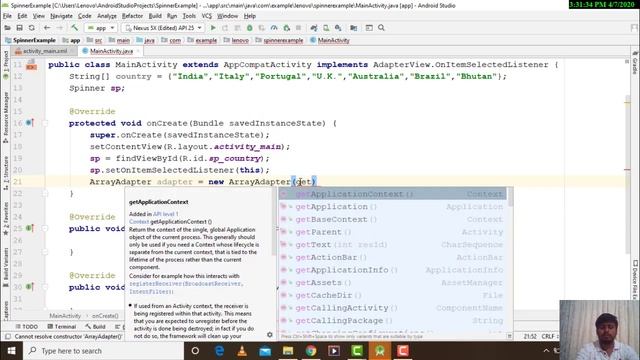Click MainActivity breadcrumb in navigation bar
This screenshot has height=360, width=640.
pyautogui.click(x=330, y=40)
